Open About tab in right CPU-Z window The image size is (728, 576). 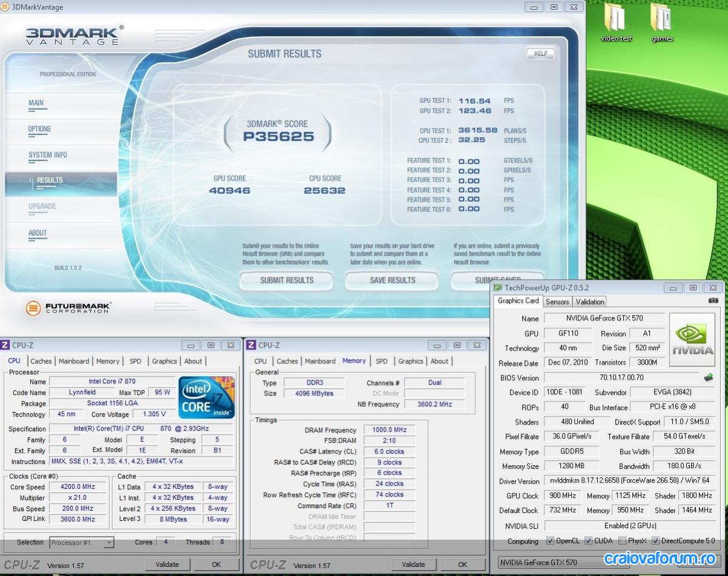[x=440, y=361]
